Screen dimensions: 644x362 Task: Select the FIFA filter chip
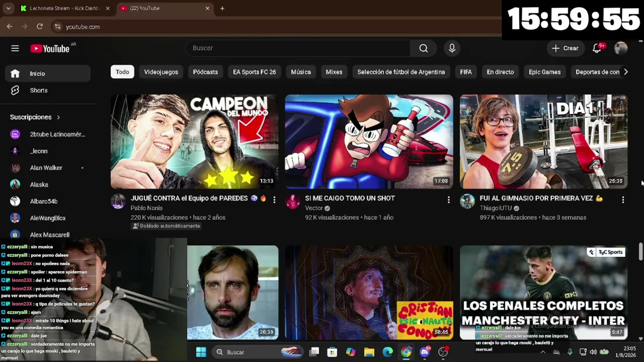tap(466, 72)
